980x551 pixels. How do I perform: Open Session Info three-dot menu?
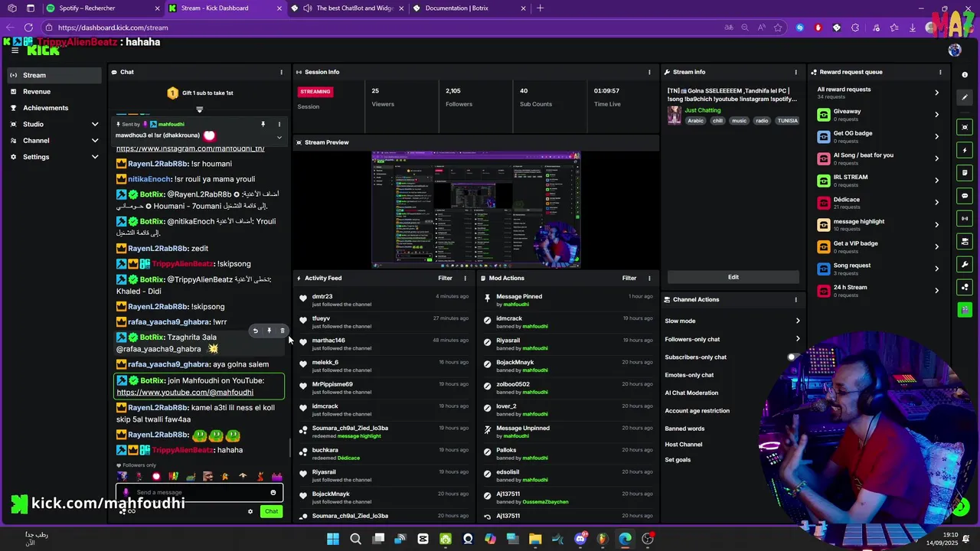coord(649,72)
